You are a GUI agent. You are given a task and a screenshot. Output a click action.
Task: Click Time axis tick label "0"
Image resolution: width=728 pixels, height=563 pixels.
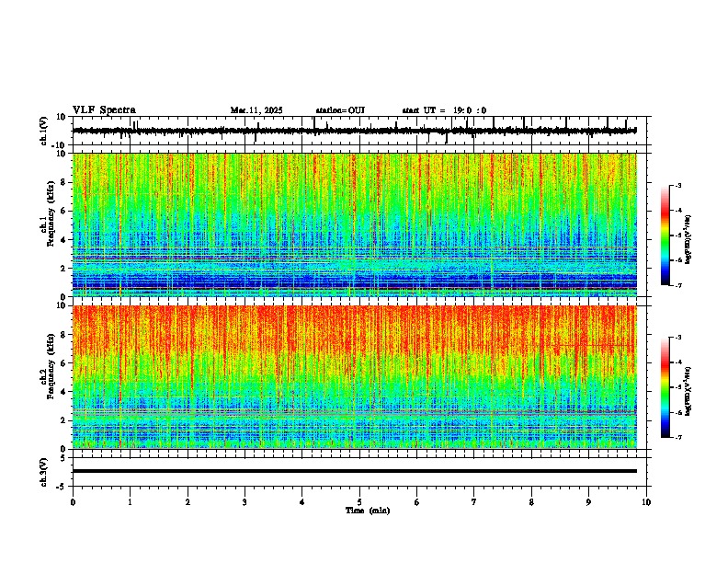[73, 502]
